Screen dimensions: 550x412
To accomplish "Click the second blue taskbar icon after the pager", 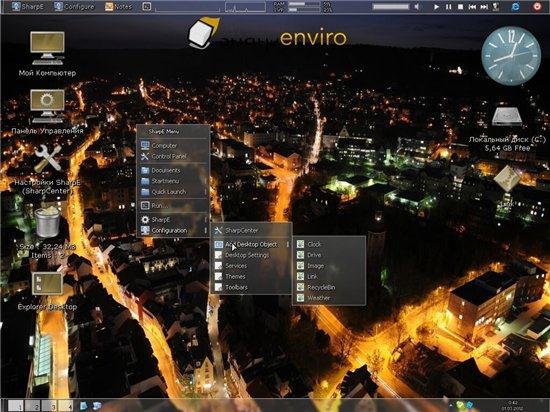I will pyautogui.click(x=96, y=406).
